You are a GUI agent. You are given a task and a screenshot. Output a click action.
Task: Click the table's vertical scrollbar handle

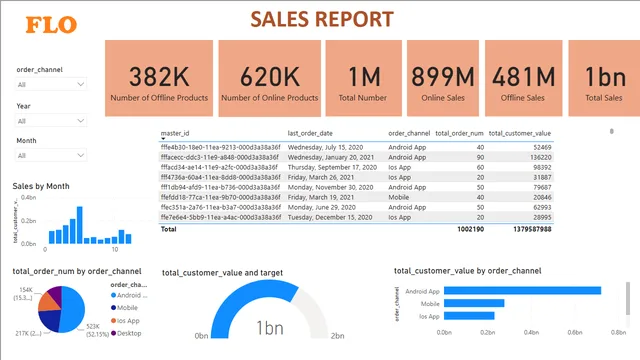[x=611, y=131]
